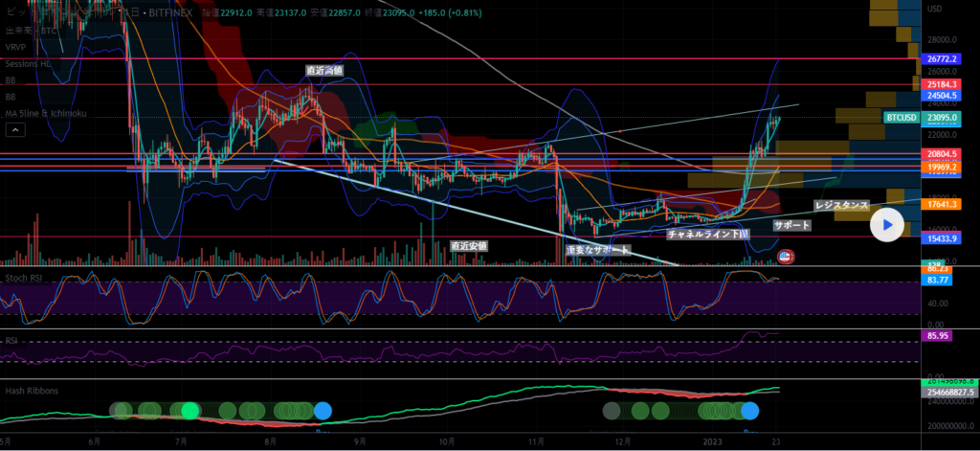Image resolution: width=980 pixels, height=451 pixels.
Task: Select the Stoch RSI pane title
Action: tap(25, 279)
